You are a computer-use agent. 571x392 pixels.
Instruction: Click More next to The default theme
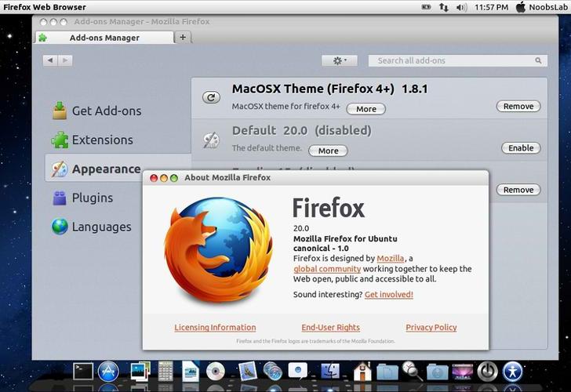(328, 151)
